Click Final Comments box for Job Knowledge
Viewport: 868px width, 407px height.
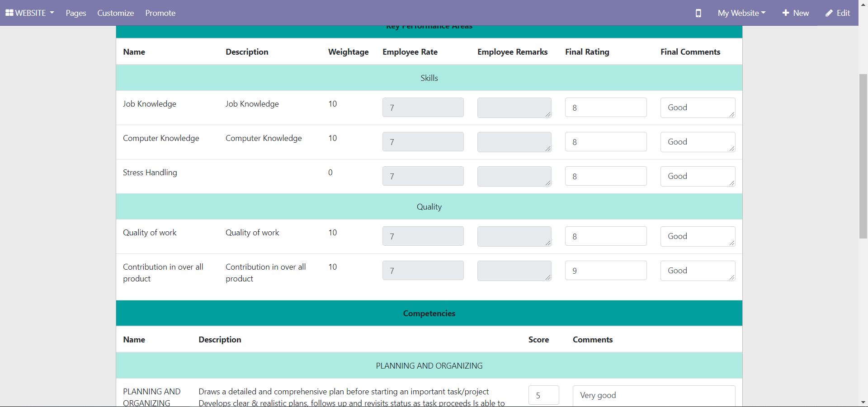tap(697, 108)
